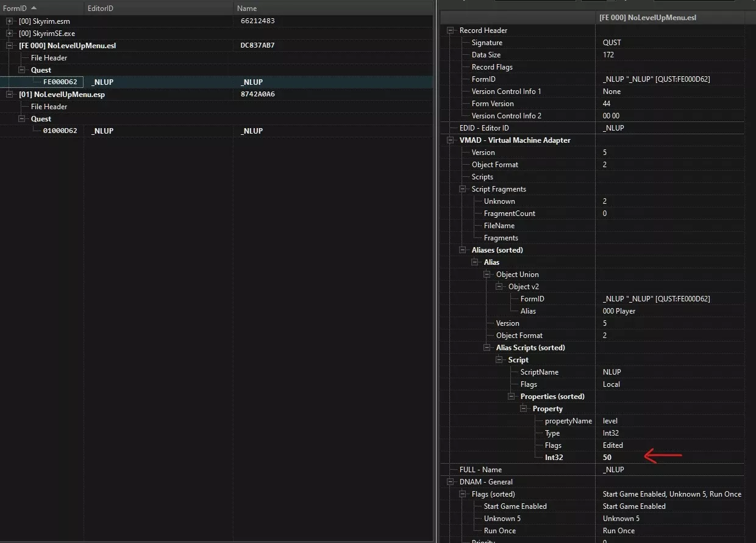Click the None value of Version Control Info 1
The height and width of the screenshot is (543, 756).
point(612,92)
